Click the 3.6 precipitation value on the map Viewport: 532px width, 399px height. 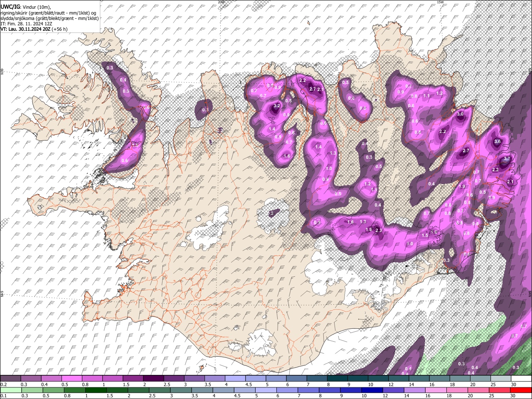tap(497, 141)
